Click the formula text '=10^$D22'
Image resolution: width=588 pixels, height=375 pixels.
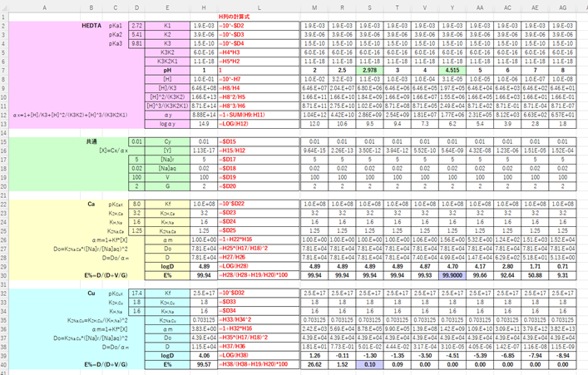pyautogui.click(x=231, y=204)
